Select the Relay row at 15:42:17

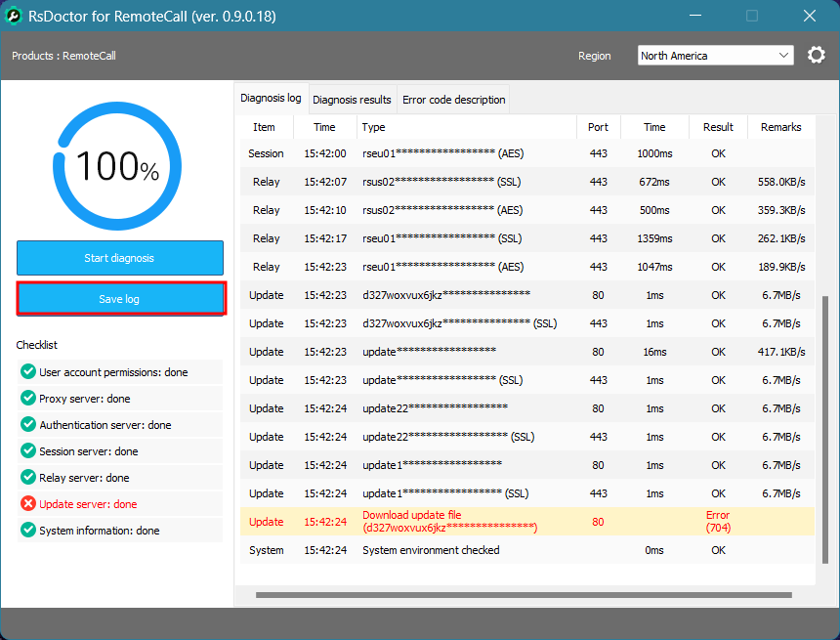click(x=527, y=238)
